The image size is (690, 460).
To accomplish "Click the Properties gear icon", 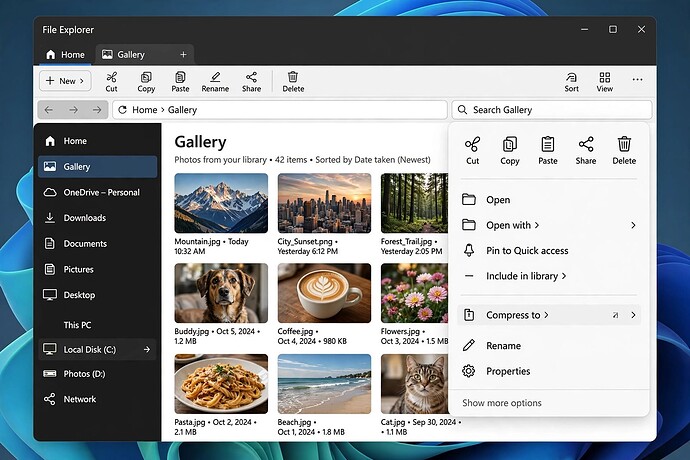I will (x=469, y=371).
